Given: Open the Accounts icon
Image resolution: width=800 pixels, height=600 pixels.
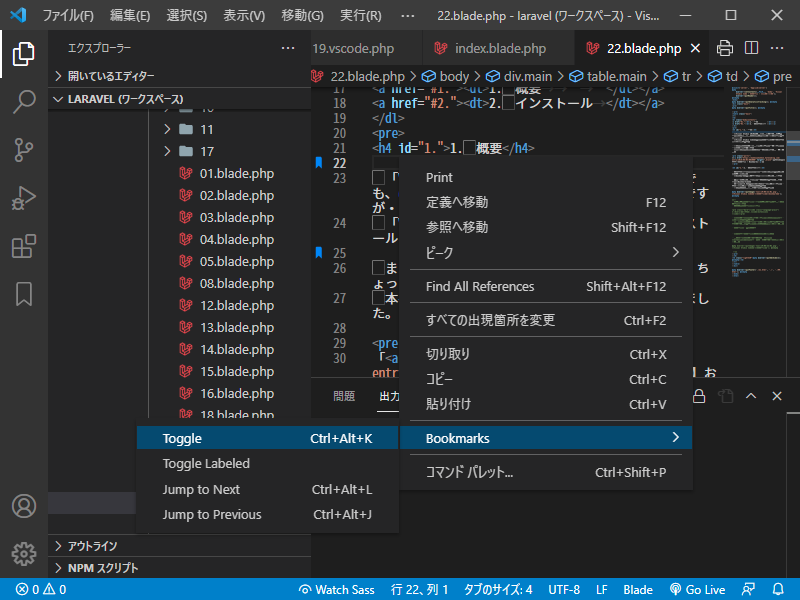Looking at the screenshot, I should coord(24,506).
